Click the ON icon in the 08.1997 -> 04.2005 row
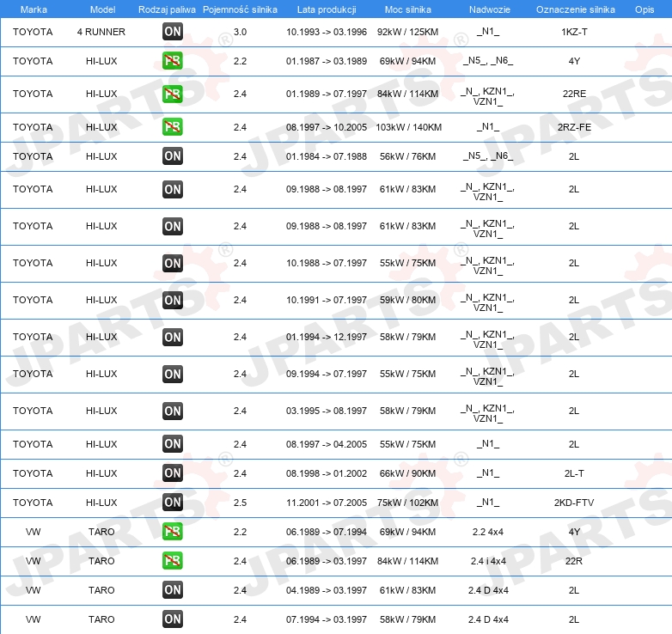Viewport: 672px width, 634px height. tap(173, 444)
